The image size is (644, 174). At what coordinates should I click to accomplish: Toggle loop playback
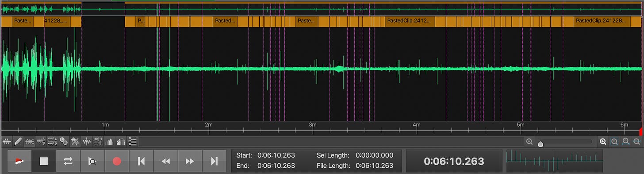point(68,161)
